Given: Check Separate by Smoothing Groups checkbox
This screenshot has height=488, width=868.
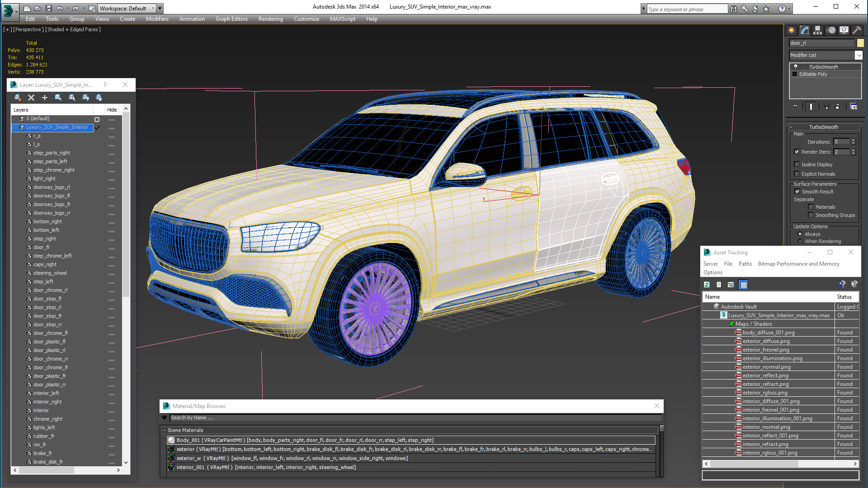Looking at the screenshot, I should [x=811, y=215].
